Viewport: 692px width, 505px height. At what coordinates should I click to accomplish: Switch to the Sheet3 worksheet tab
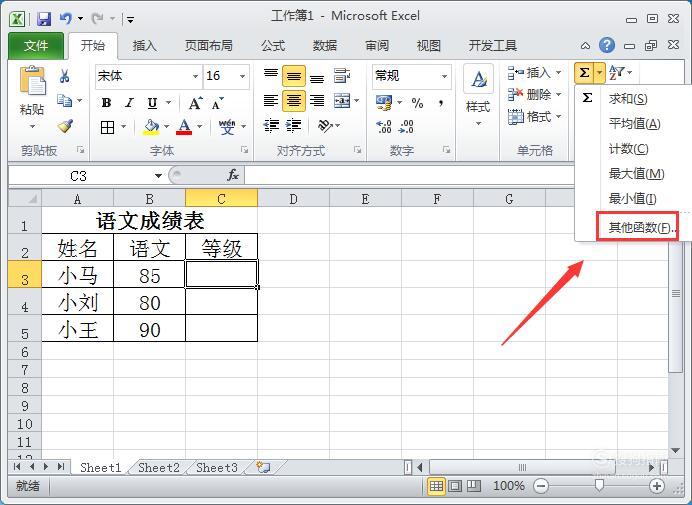(217, 467)
